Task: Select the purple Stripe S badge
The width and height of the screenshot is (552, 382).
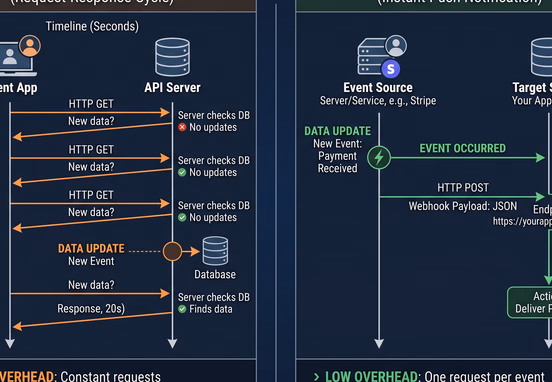Action: tap(391, 69)
